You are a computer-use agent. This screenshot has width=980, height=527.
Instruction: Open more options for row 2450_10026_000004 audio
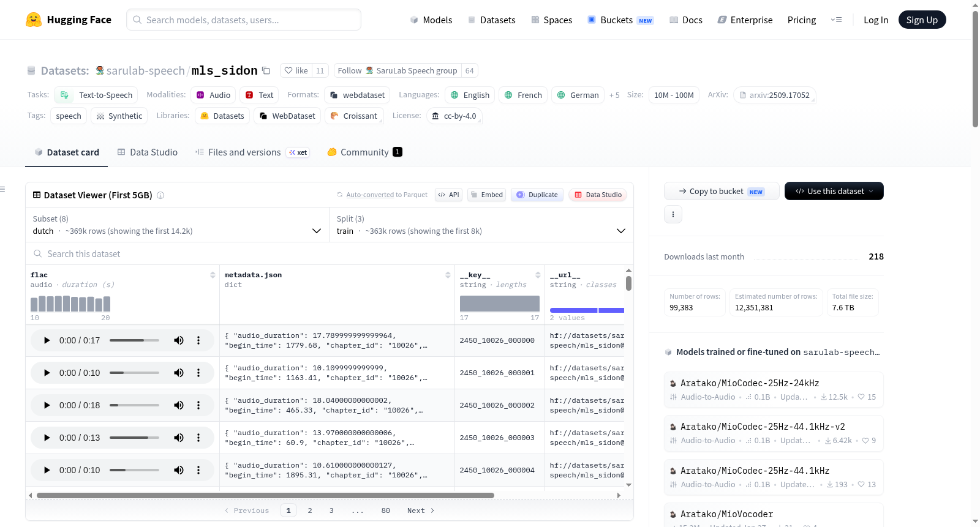pos(198,470)
